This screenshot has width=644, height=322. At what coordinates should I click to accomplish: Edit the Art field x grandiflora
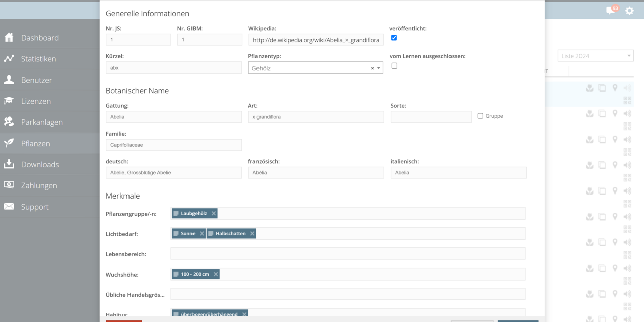316,117
